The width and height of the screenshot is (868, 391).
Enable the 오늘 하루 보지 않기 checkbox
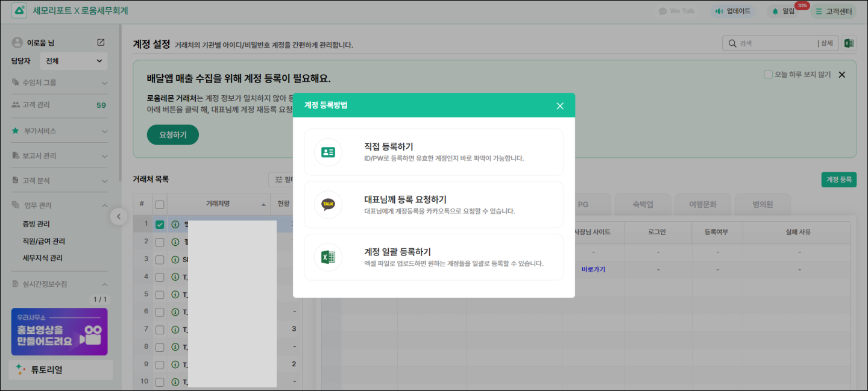pos(768,75)
